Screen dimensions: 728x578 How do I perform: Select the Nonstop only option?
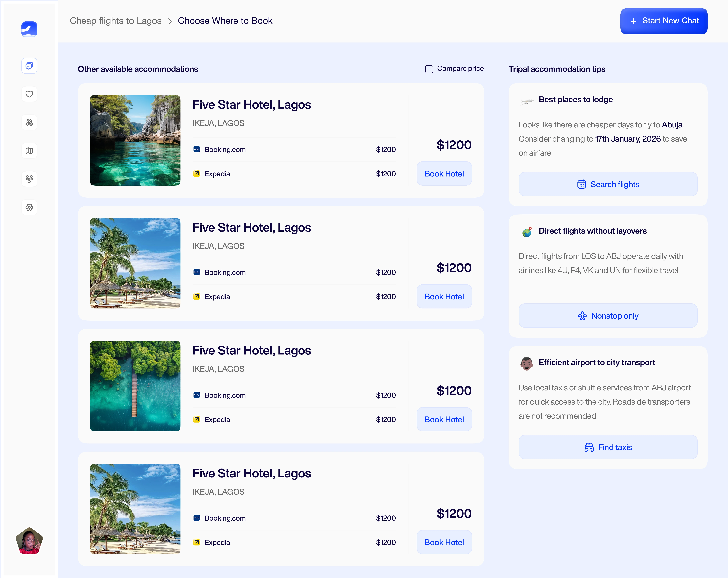pos(608,316)
